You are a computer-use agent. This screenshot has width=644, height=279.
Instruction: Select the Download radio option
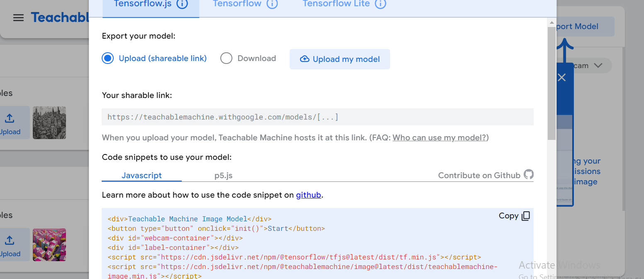[x=226, y=59]
